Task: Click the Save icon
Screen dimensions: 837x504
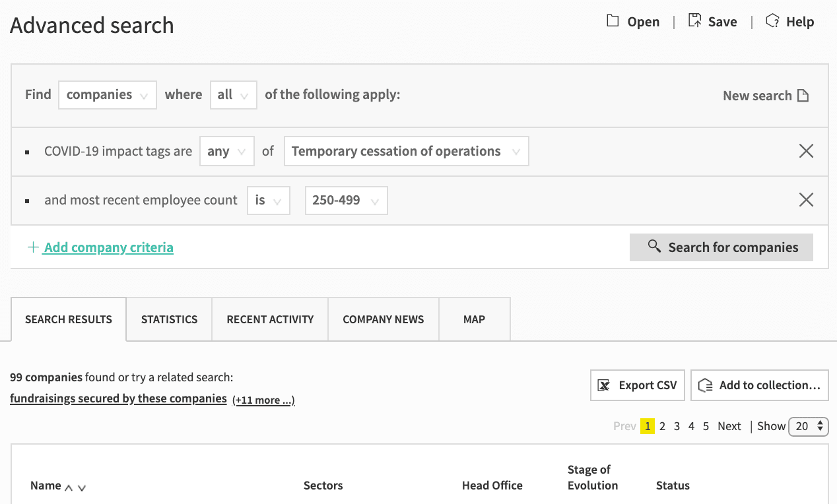Action: [694, 21]
